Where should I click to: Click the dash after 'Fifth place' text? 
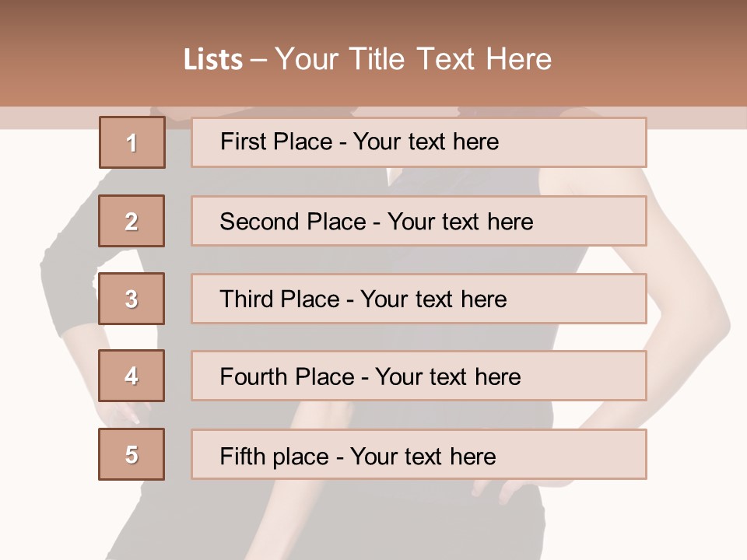point(340,458)
